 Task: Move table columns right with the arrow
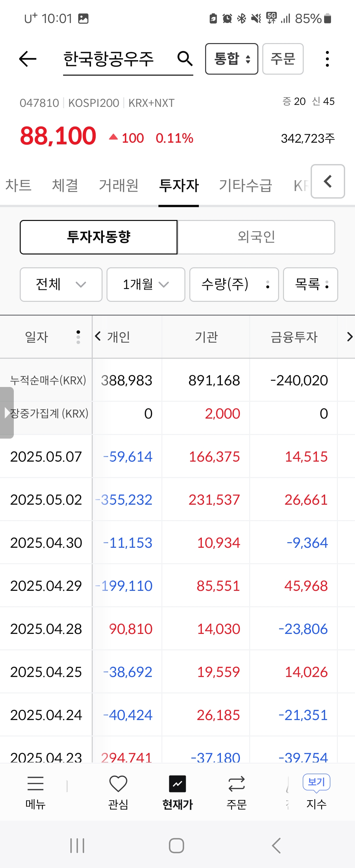(x=350, y=336)
